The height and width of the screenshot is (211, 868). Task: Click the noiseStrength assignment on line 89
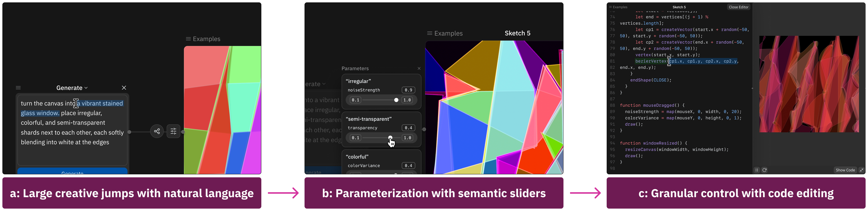(x=683, y=112)
